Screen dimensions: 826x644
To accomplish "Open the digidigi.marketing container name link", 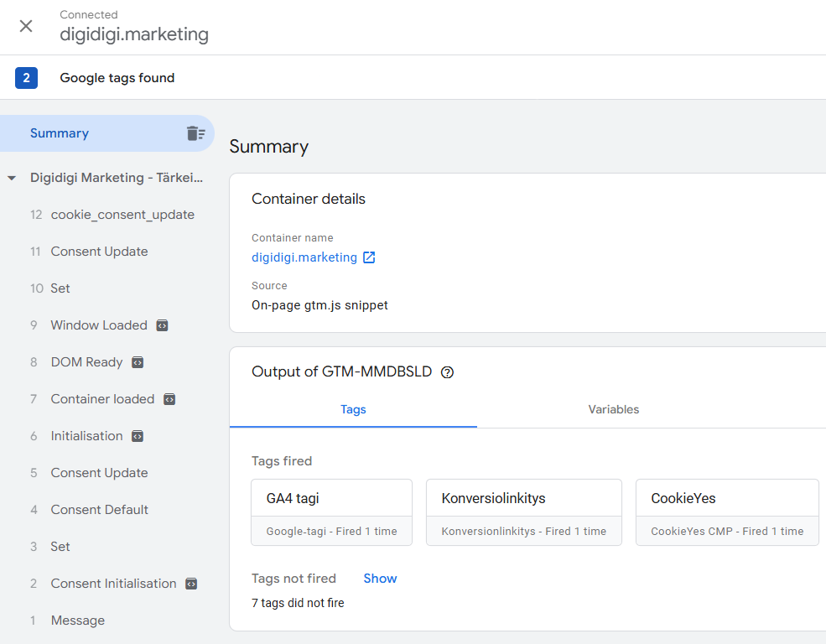I will tap(303, 257).
